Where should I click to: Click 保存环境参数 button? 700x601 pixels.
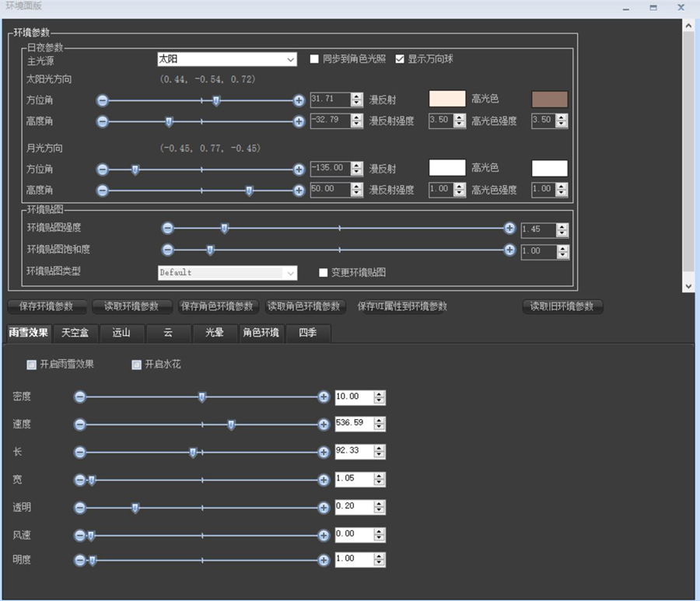click(x=46, y=306)
